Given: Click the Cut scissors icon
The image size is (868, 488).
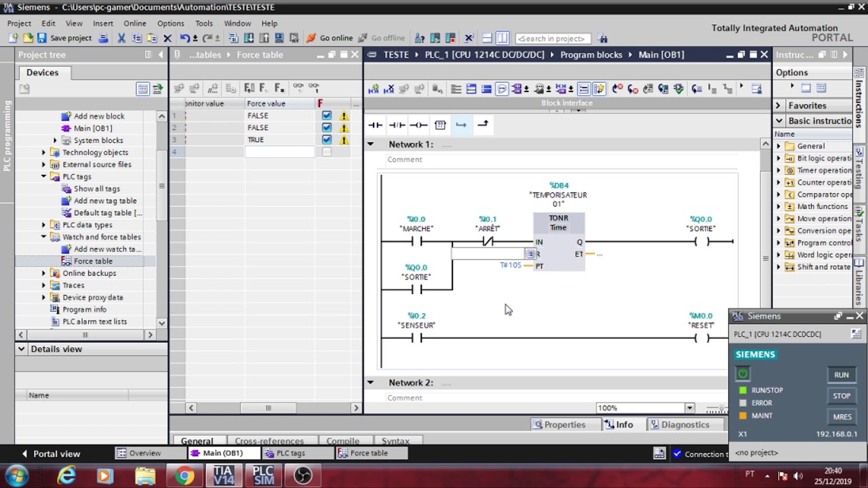Looking at the screenshot, I should (x=121, y=38).
